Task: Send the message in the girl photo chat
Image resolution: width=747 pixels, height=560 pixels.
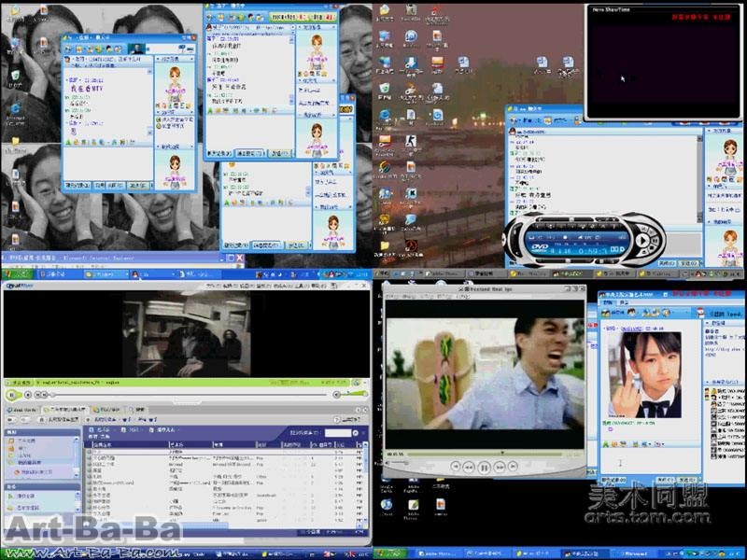Action: click(685, 480)
